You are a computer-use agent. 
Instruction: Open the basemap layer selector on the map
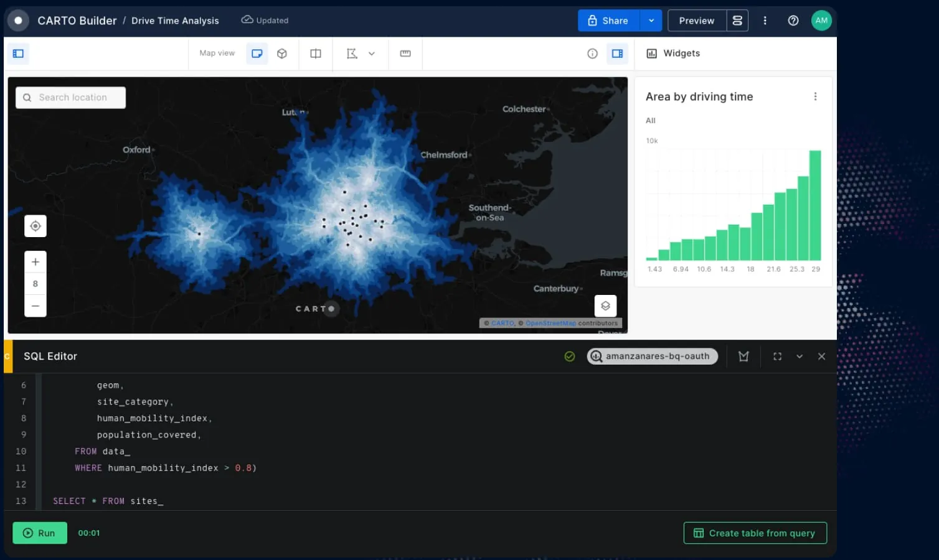tap(605, 306)
